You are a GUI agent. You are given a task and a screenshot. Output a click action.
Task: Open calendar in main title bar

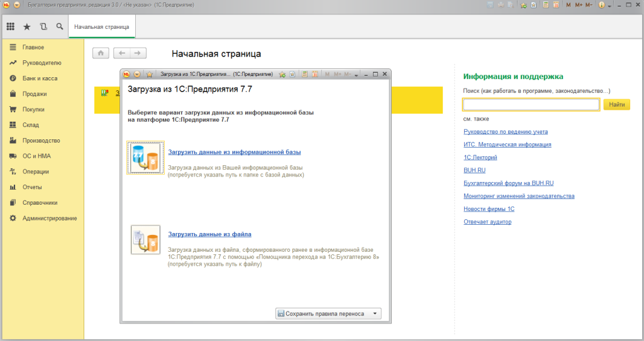point(556,5)
